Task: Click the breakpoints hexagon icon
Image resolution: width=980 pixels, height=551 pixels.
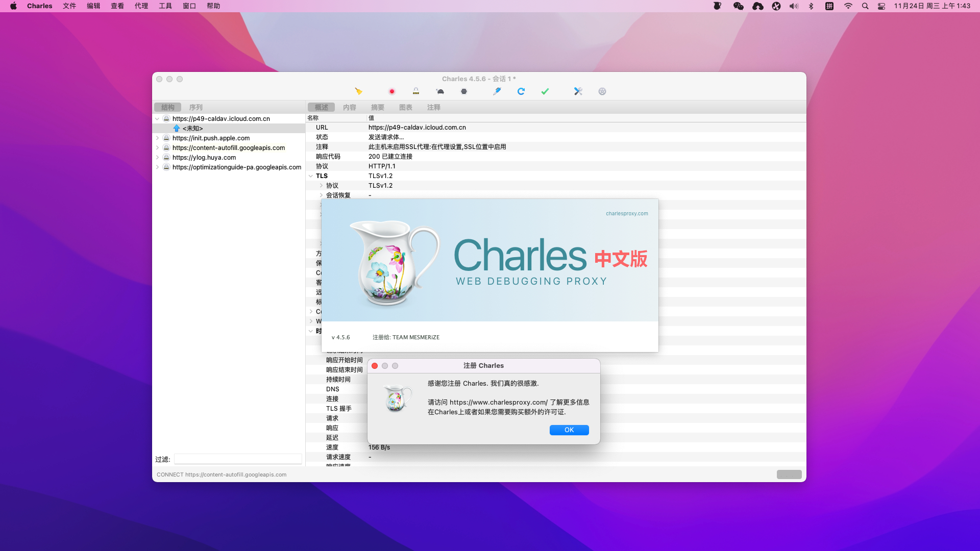Action: (x=463, y=91)
